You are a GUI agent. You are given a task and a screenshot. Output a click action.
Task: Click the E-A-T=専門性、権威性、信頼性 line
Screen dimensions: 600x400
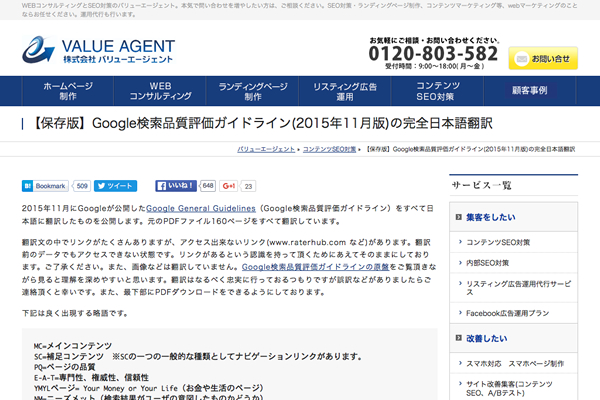(91, 378)
